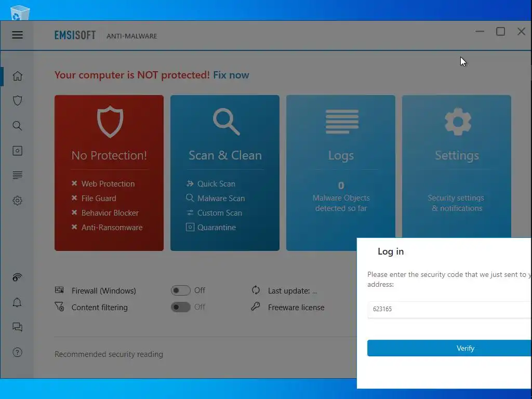Open the Logs sidebar icon
This screenshot has height=399, width=532.
pyautogui.click(x=17, y=175)
